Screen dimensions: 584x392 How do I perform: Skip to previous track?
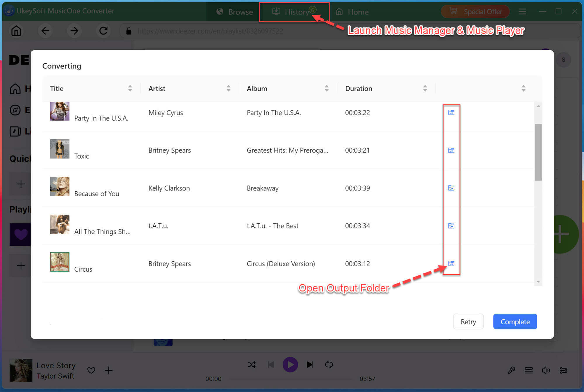[x=271, y=365]
